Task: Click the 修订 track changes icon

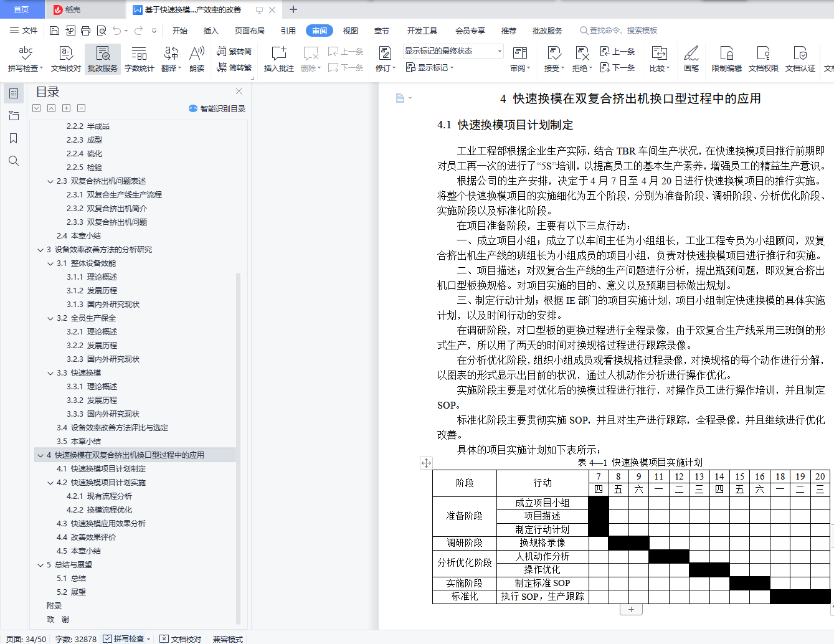Action: [x=385, y=59]
